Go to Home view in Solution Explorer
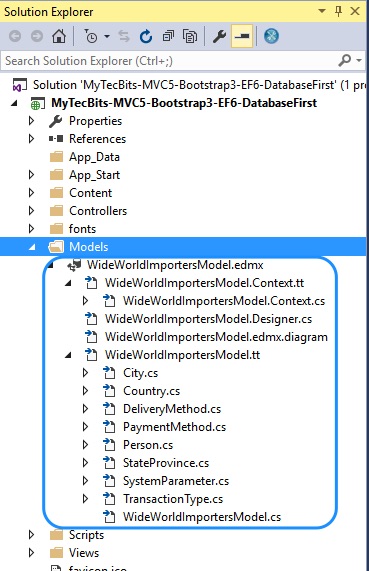Image resolution: width=369 pixels, height=571 pixels. click(59, 36)
